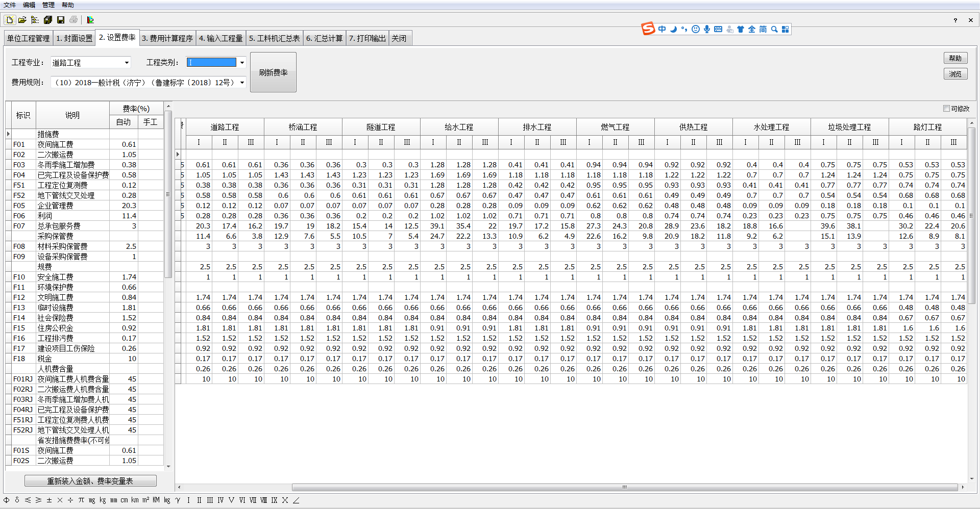
Task: Insert the ∠ angle symbol
Action: click(296, 500)
